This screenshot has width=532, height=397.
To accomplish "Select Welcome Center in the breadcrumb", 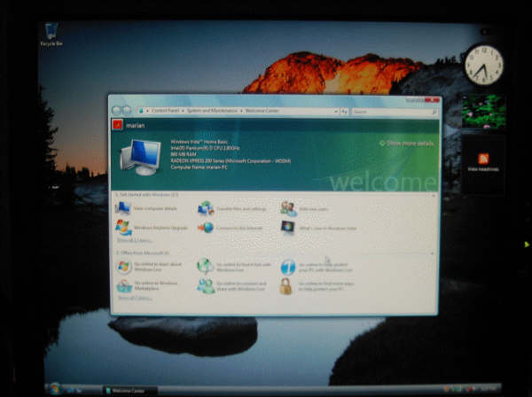I will [262, 111].
